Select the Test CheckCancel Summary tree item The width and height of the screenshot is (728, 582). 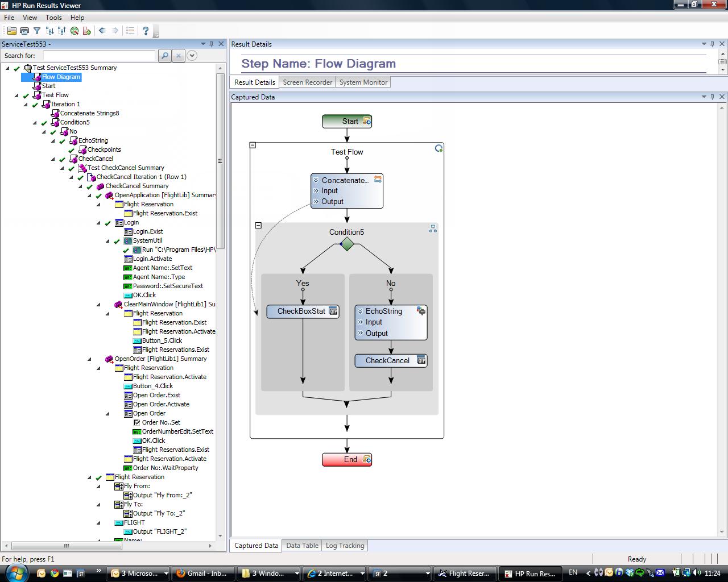coord(126,168)
